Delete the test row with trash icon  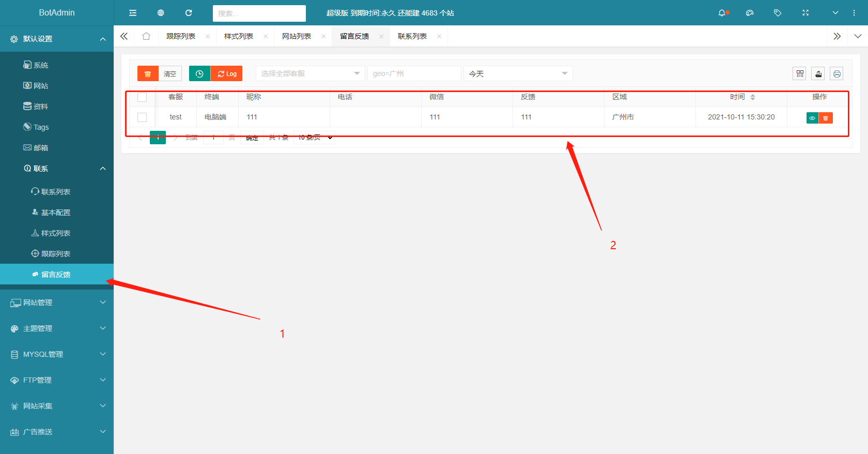pyautogui.click(x=826, y=118)
